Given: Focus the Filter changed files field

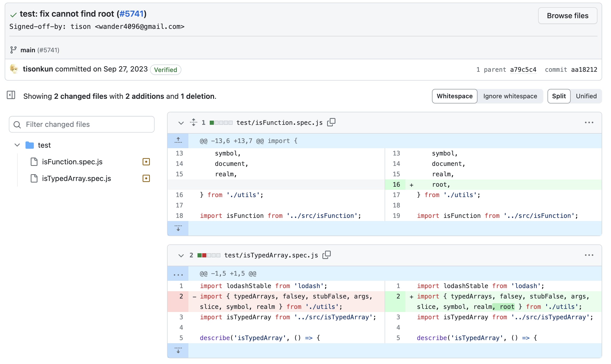Looking at the screenshot, I should [82, 124].
